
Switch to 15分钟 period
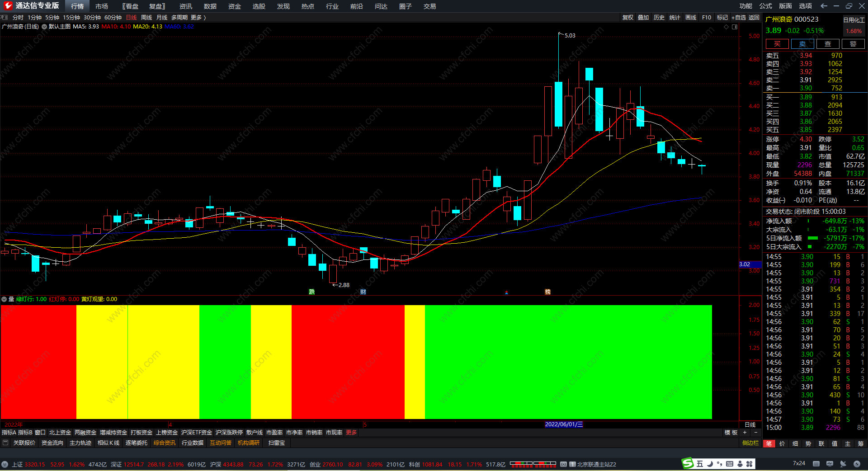coord(71,18)
